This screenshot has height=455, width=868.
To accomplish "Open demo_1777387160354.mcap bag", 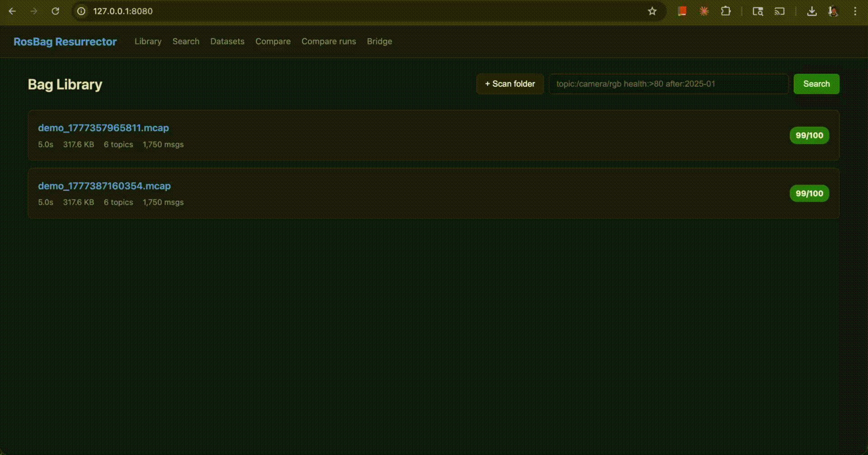I will pyautogui.click(x=104, y=186).
